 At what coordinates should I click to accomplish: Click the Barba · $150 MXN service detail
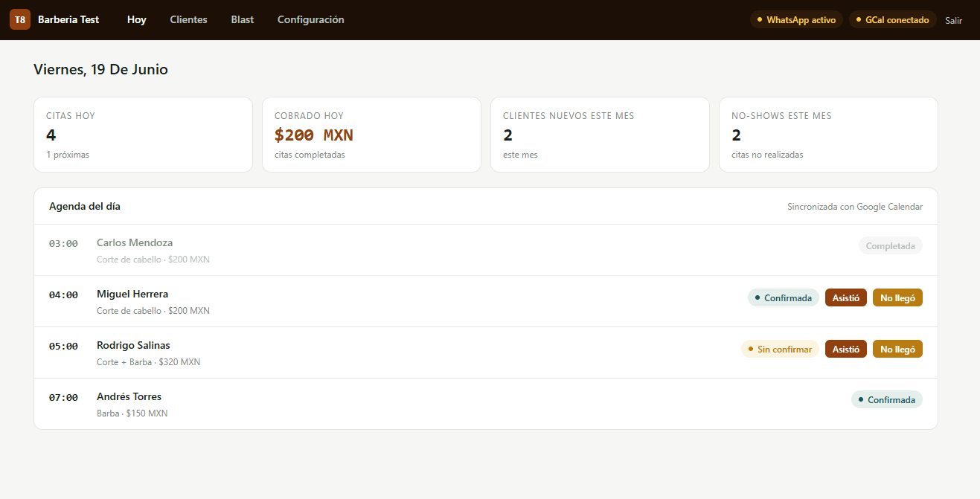pyautogui.click(x=132, y=413)
